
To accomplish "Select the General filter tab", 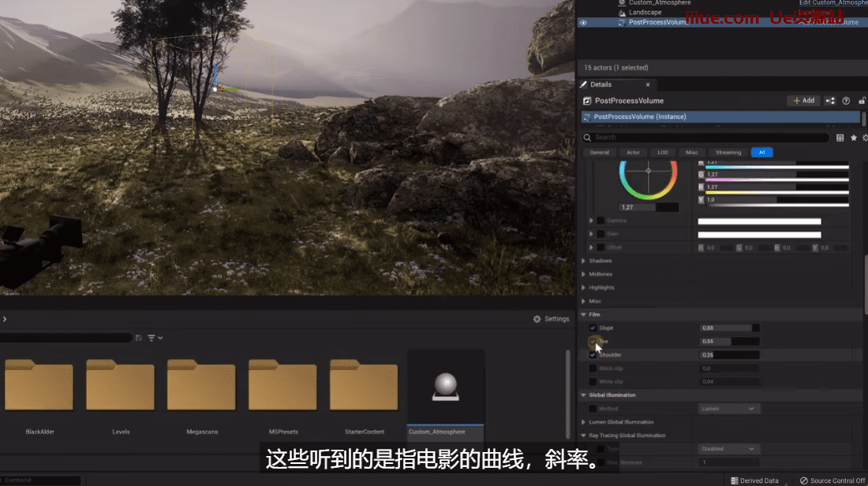I will tap(599, 152).
